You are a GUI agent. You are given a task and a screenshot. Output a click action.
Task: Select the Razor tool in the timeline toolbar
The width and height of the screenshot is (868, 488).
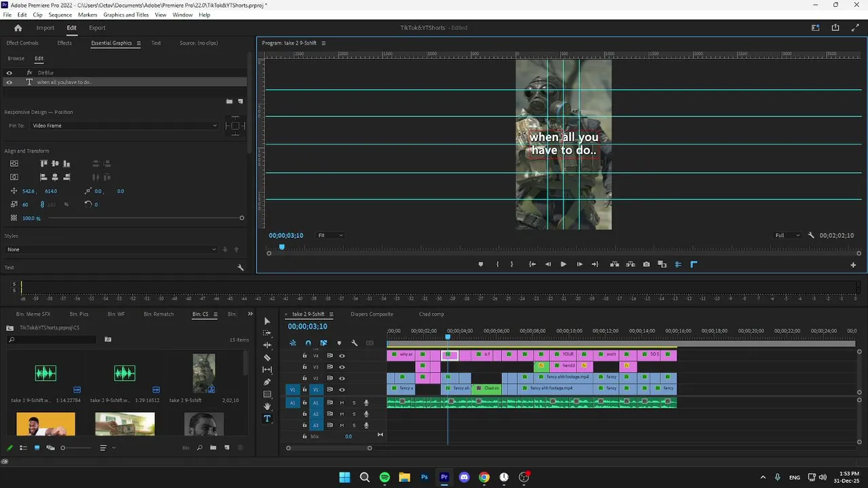point(267,357)
